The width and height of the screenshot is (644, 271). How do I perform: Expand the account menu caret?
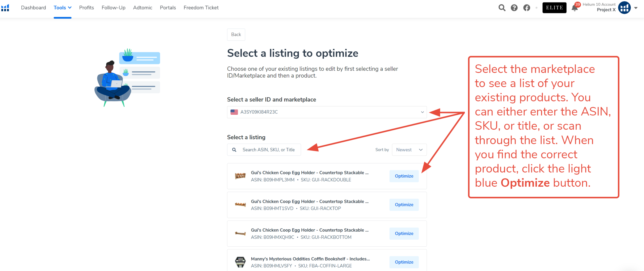636,8
